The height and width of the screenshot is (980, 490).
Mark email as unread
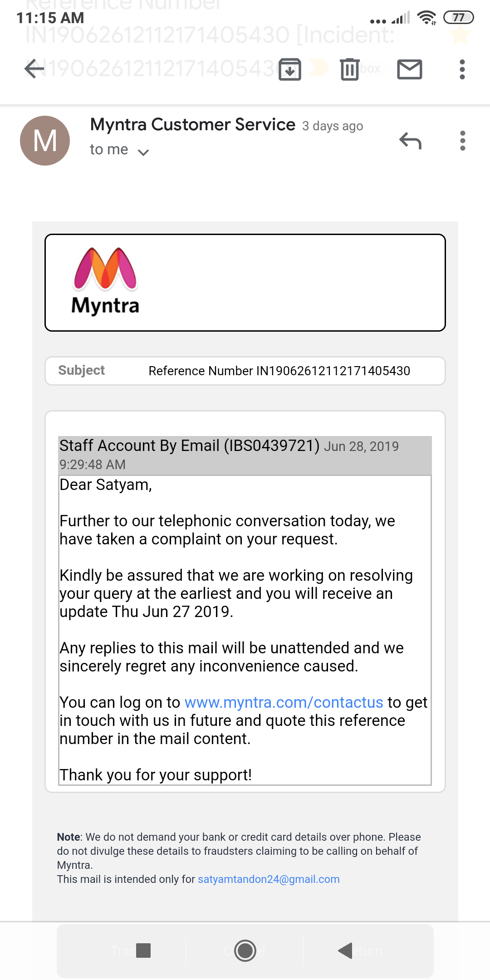(x=410, y=69)
